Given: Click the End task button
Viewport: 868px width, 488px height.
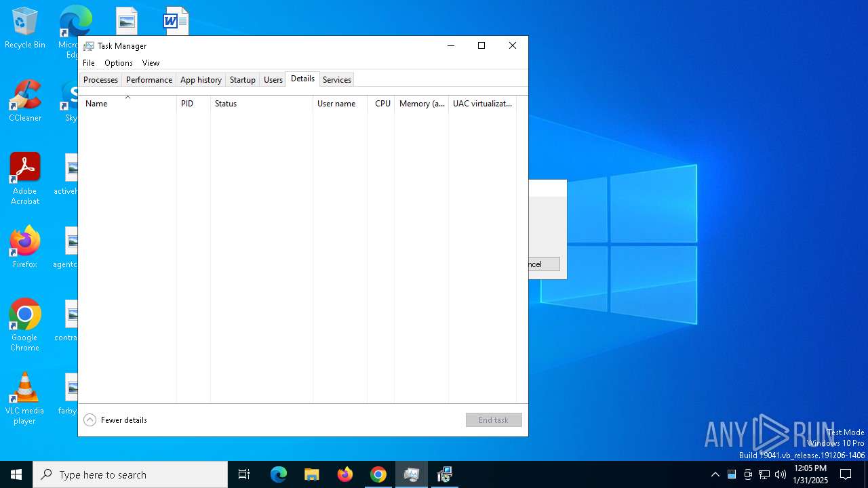Looking at the screenshot, I should pos(494,420).
